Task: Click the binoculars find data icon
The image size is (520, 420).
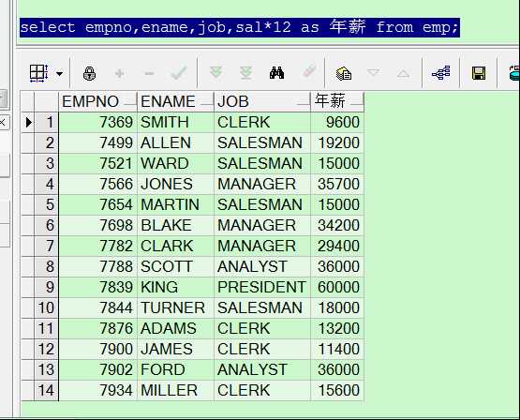Action: pos(276,72)
